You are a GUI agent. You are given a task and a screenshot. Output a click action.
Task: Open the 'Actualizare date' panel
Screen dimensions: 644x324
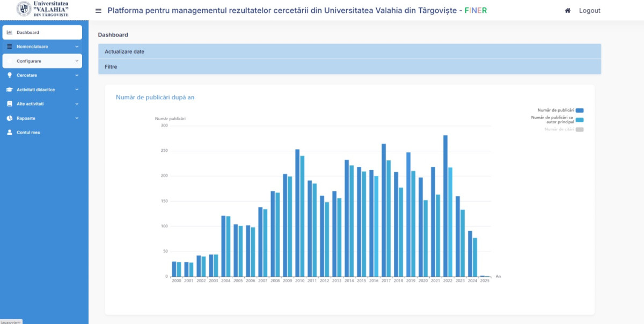pos(349,51)
